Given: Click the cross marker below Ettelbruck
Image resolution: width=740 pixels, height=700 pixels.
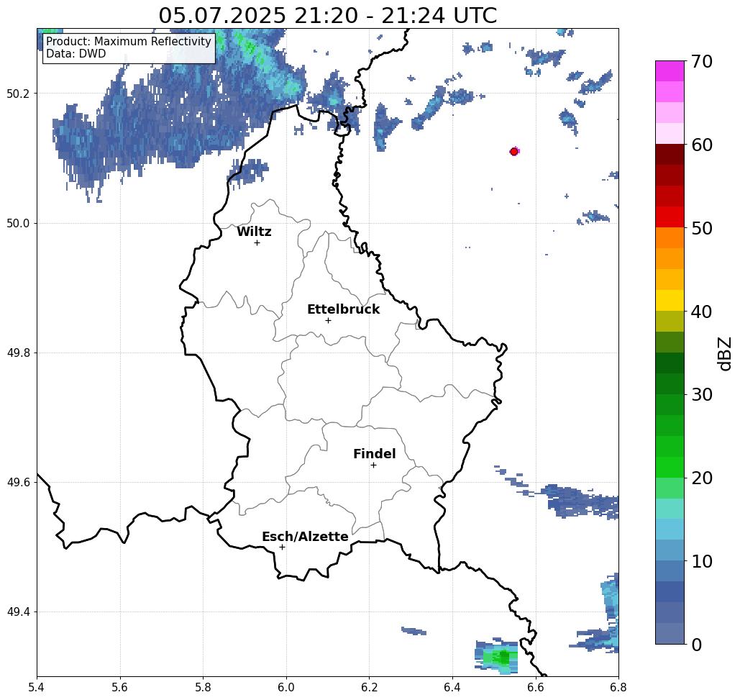Looking at the screenshot, I should [x=329, y=320].
